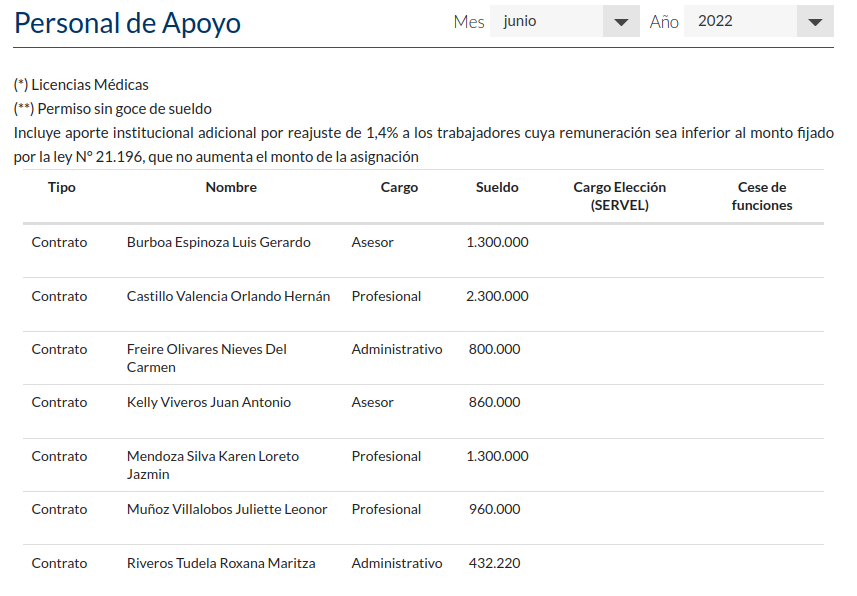Viewport: 857px width, 596px height.
Task: Click Riveros Tudela Roxana Maritza entry
Action: [x=221, y=563]
